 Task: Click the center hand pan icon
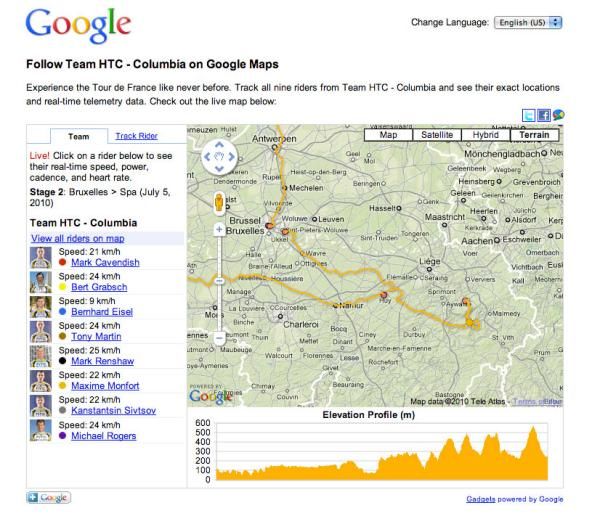click(x=219, y=157)
